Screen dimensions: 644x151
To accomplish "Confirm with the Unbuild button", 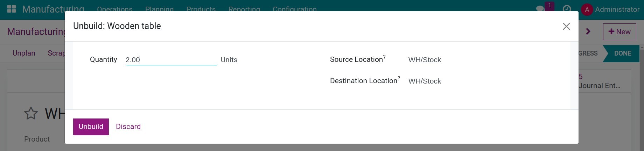I will pos(91,127).
